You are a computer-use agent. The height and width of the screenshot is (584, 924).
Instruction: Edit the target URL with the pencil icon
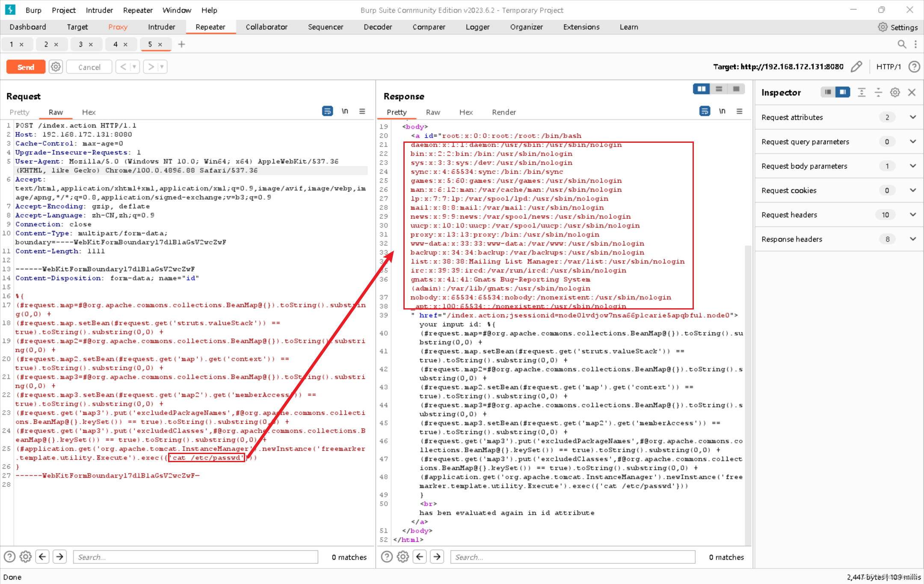pyautogui.click(x=857, y=67)
